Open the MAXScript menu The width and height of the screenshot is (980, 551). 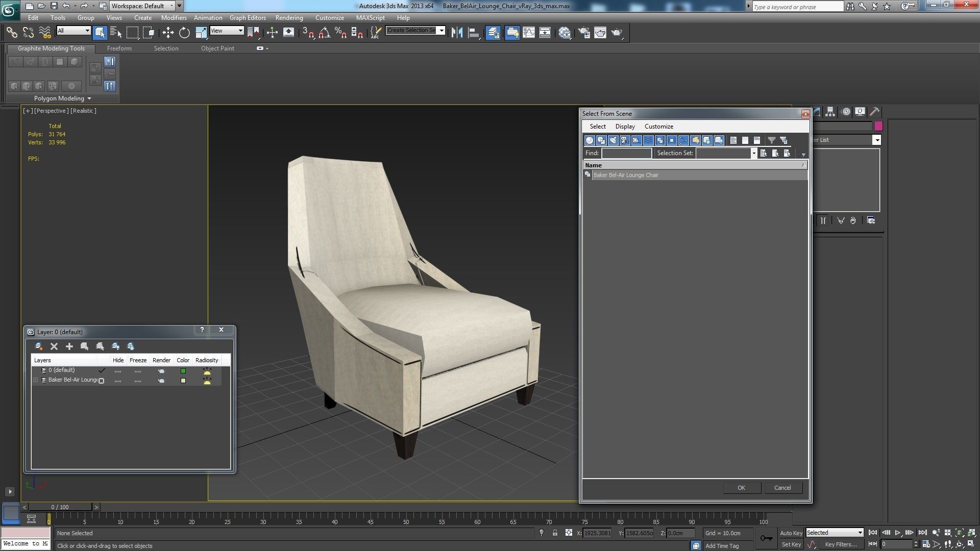click(370, 17)
